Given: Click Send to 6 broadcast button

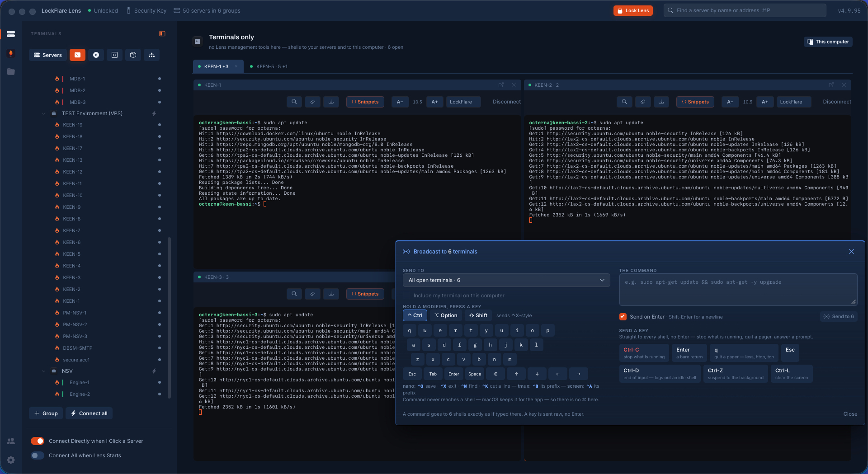Looking at the screenshot, I should (x=839, y=317).
